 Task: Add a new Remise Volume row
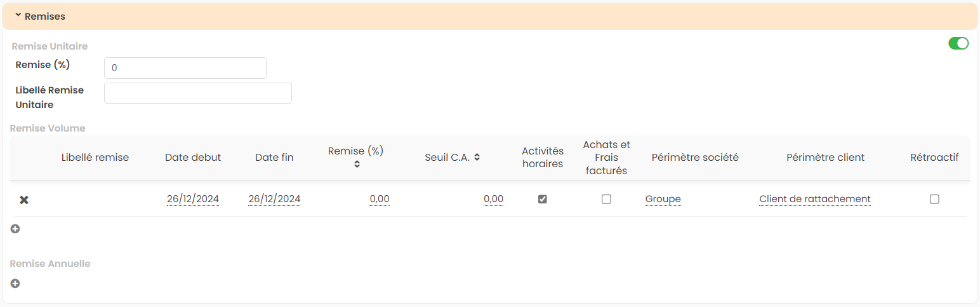15,229
